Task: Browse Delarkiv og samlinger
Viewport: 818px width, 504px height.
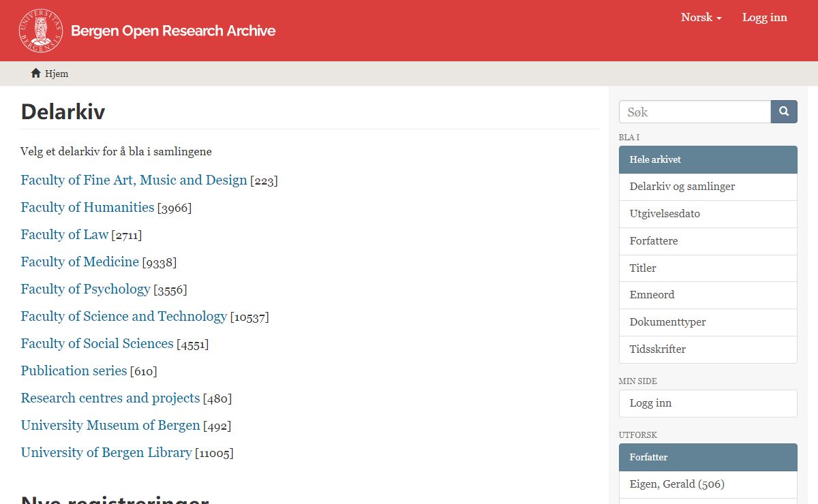Action: (x=708, y=187)
